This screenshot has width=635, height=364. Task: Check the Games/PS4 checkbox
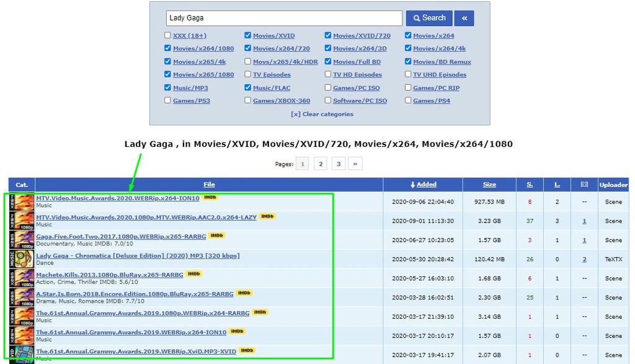coord(408,100)
